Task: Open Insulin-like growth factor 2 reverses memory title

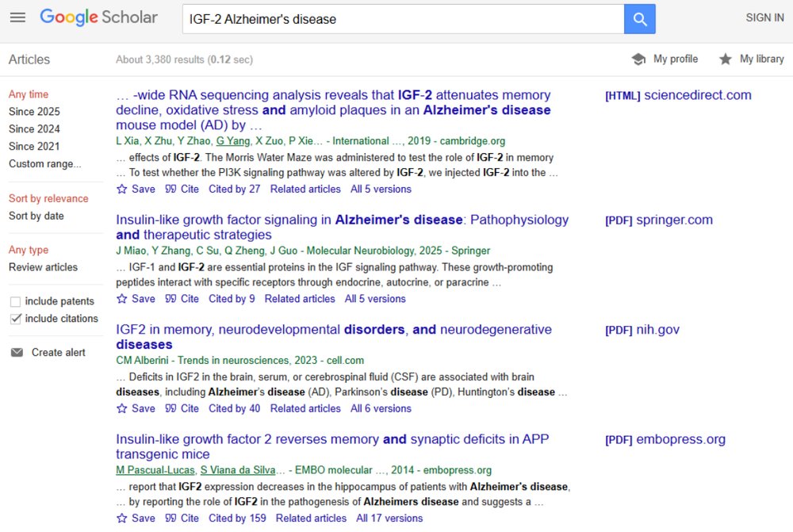Action: tap(332, 446)
